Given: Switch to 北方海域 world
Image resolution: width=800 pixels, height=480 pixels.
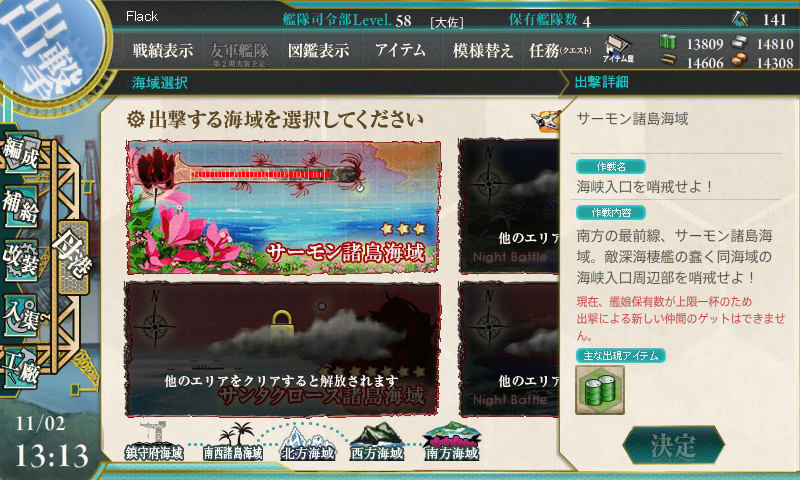Looking at the screenshot, I should click(x=308, y=443).
